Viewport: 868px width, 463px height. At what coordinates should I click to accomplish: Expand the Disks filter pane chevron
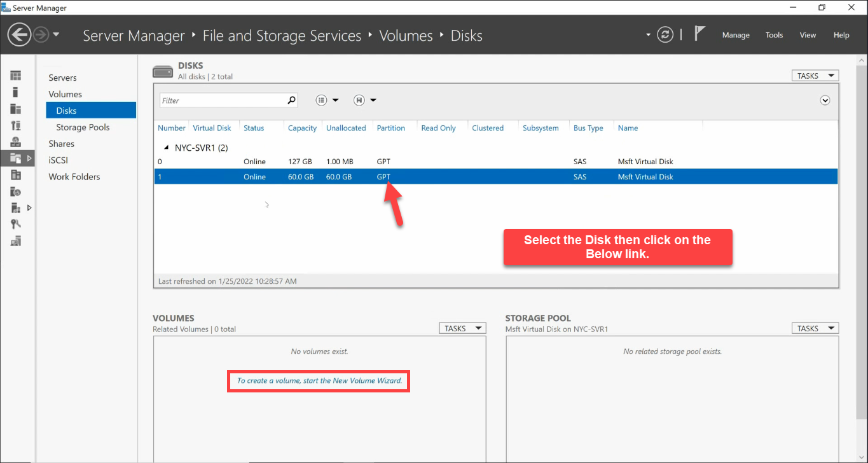825,100
